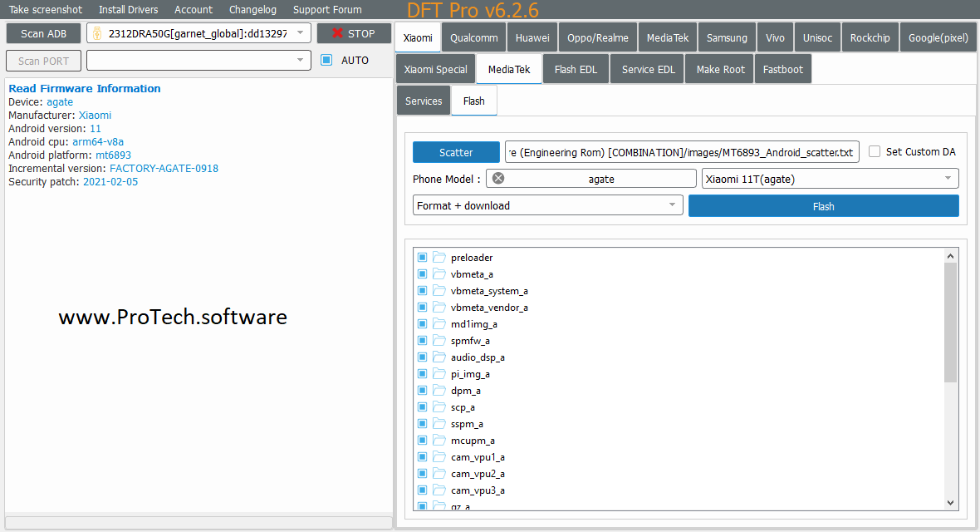Click the STOP button
Viewport: 980px width, 532px height.
354,33
